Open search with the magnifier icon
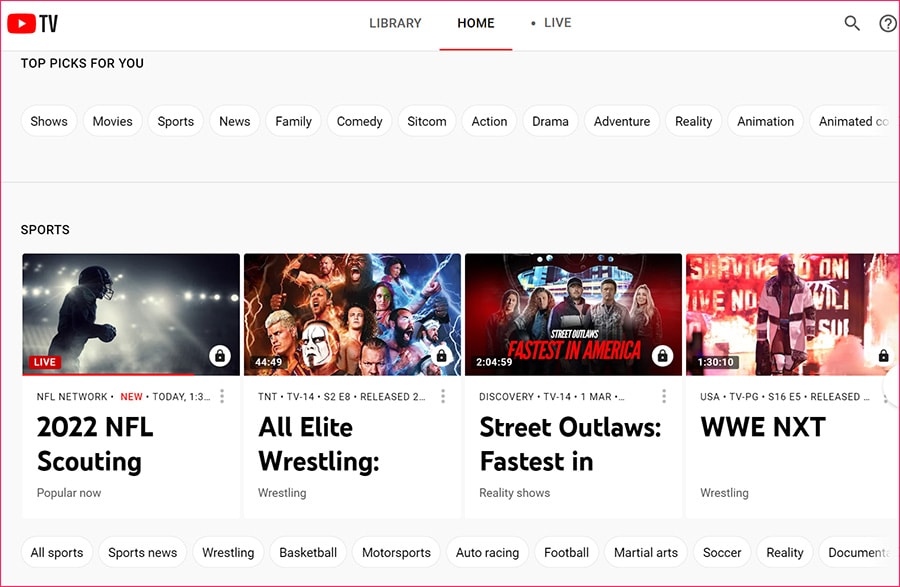Screen dimensions: 900x587 coord(852,23)
